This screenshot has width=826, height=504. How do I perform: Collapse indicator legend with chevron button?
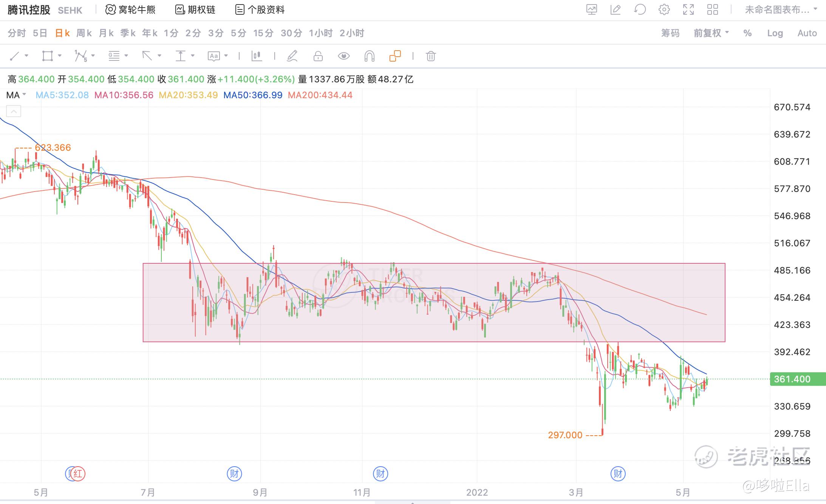click(14, 111)
